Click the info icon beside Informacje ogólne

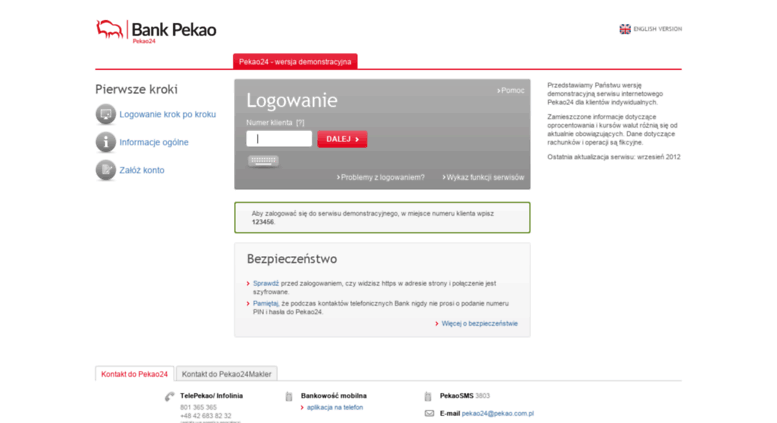tap(106, 142)
